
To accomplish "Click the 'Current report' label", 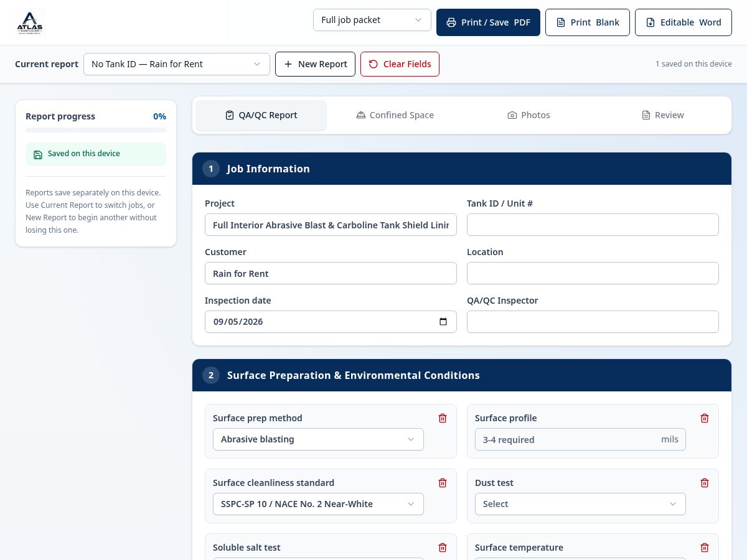I will click(47, 64).
